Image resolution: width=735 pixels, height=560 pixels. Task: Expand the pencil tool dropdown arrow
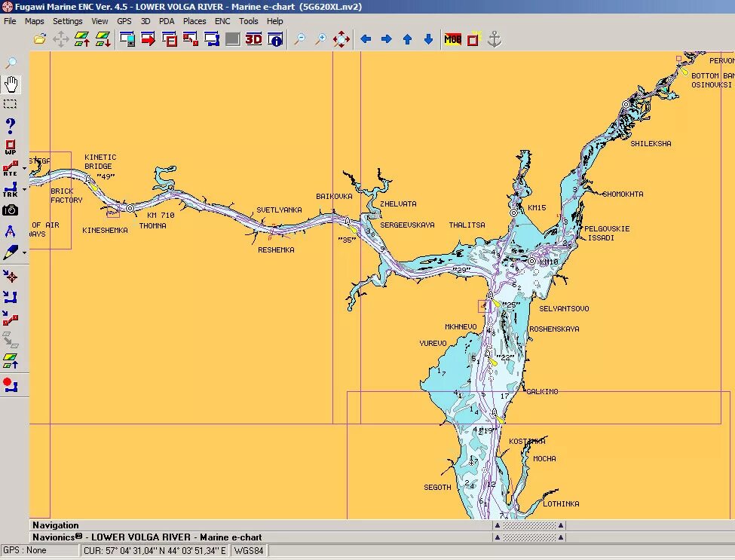pos(24,252)
